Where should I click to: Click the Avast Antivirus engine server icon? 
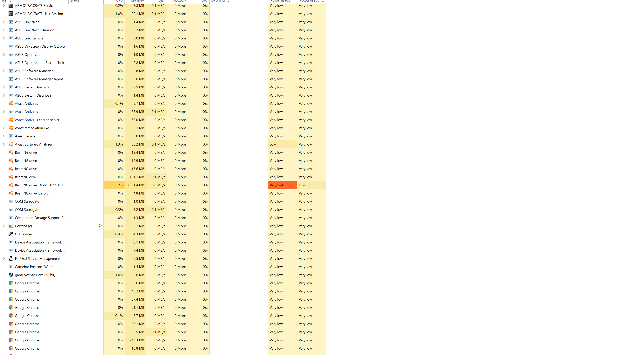[x=11, y=120]
